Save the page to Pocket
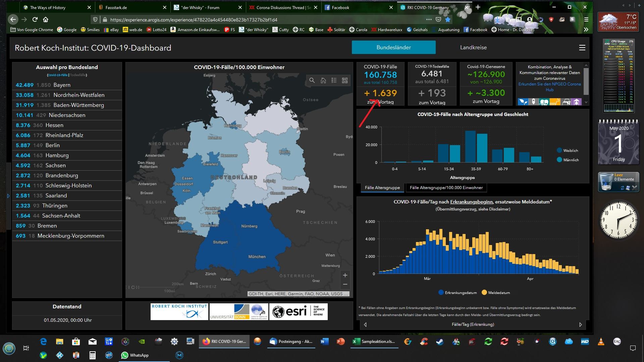The image size is (644, 362). pos(438,19)
